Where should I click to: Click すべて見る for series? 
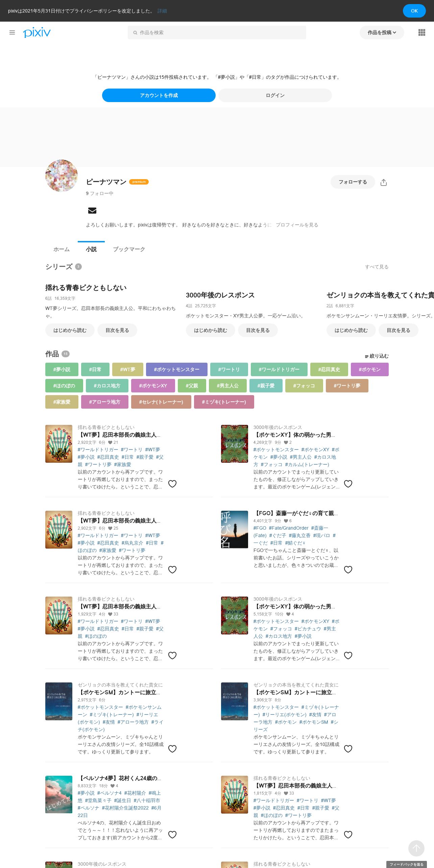[x=377, y=267]
